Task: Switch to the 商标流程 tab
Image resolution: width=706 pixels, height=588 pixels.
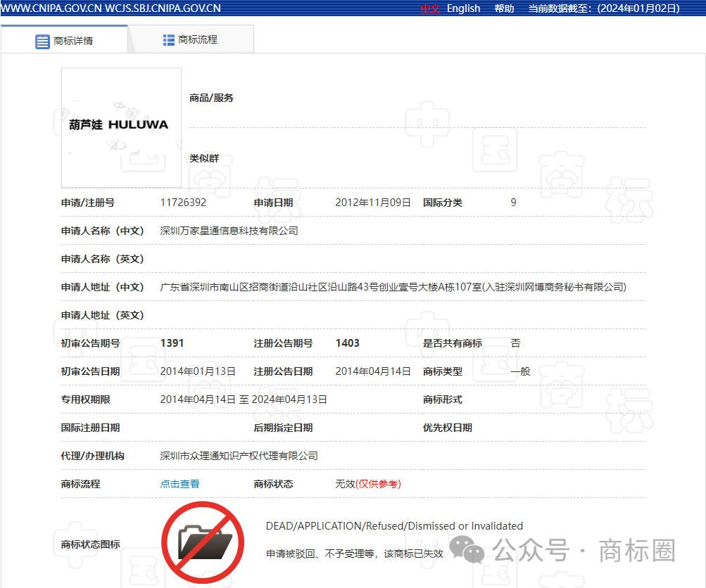Action: 197,40
